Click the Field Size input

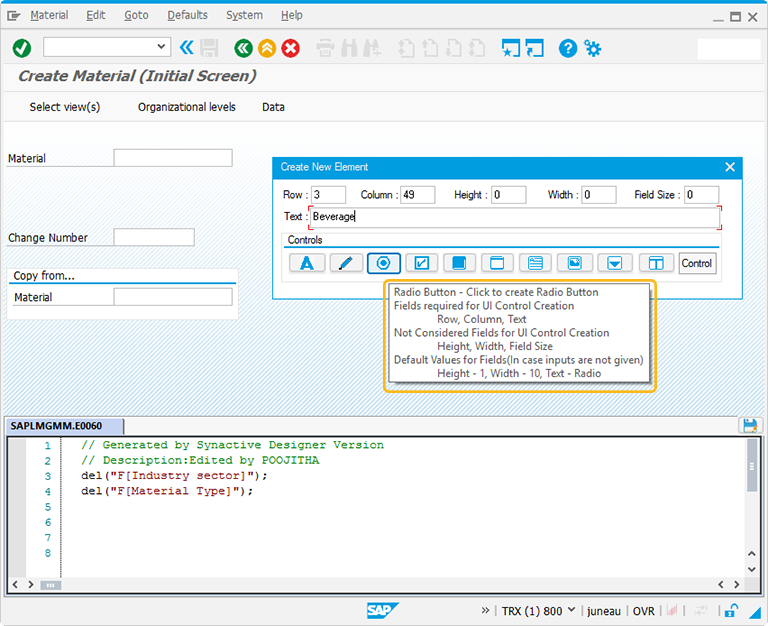(702, 194)
